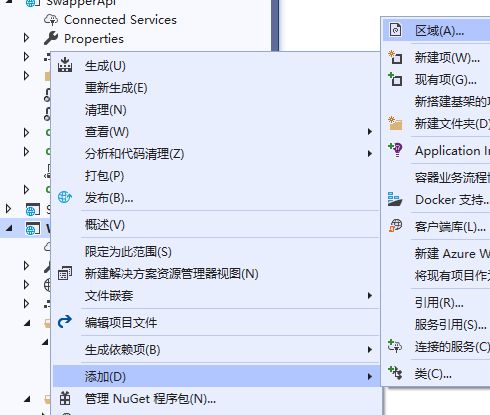Choose 限定为此范围(S) menu entry
This screenshot has width=490, height=415.
(x=128, y=252)
